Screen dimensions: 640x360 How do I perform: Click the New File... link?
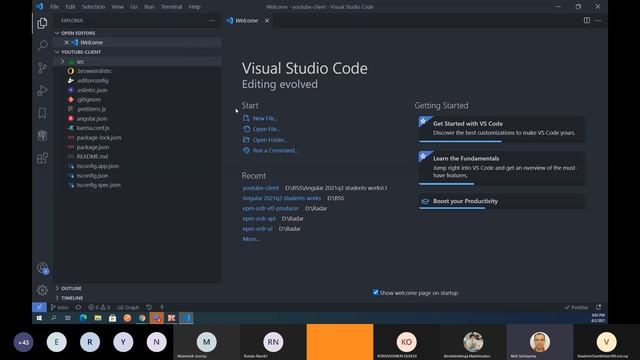click(265, 118)
